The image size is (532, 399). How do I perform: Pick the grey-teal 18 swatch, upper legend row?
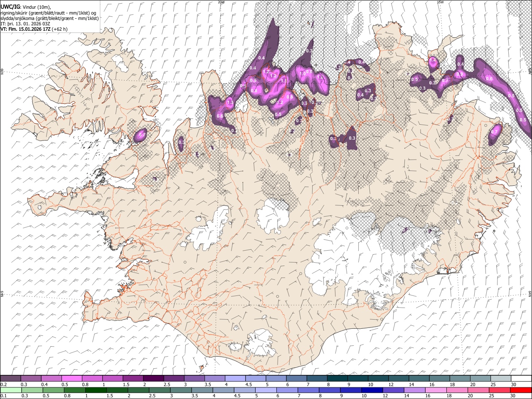(460, 379)
